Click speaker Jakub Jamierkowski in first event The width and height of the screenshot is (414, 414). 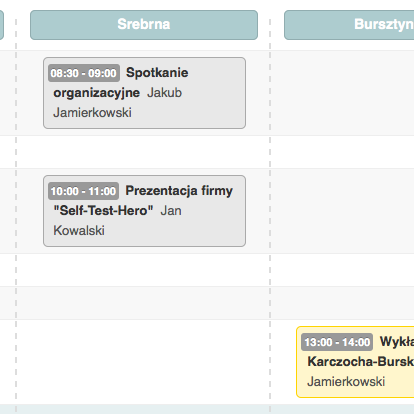tap(117, 103)
